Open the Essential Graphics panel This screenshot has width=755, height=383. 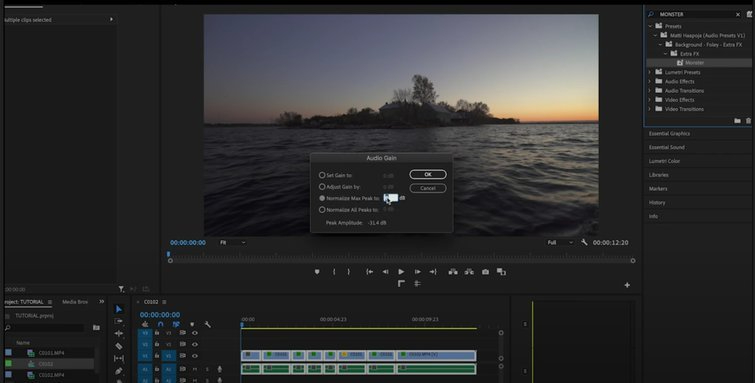pos(669,133)
